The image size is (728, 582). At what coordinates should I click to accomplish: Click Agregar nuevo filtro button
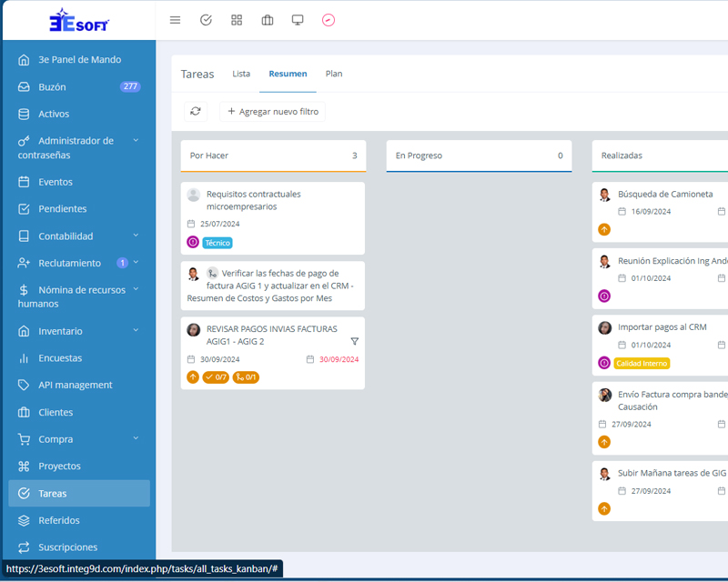pyautogui.click(x=272, y=111)
